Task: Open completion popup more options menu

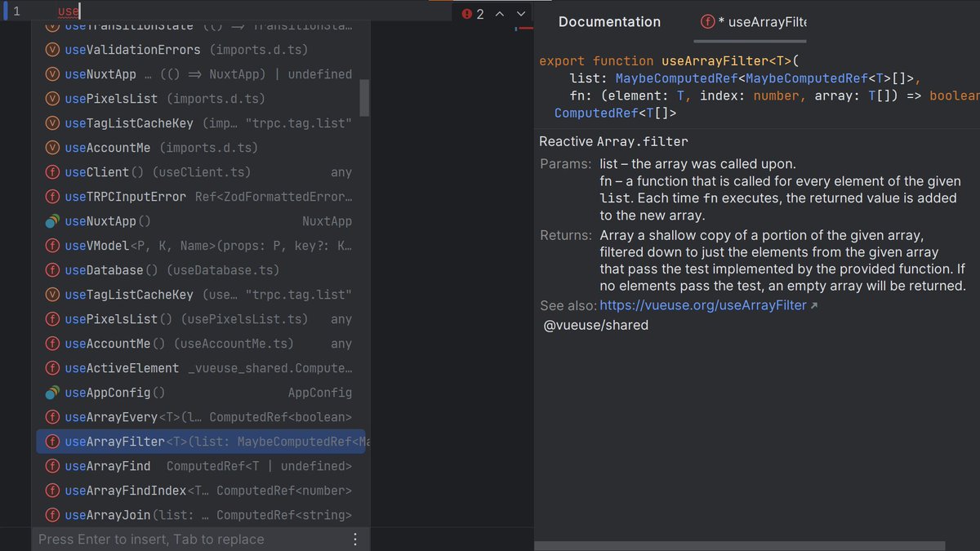Action: click(355, 540)
